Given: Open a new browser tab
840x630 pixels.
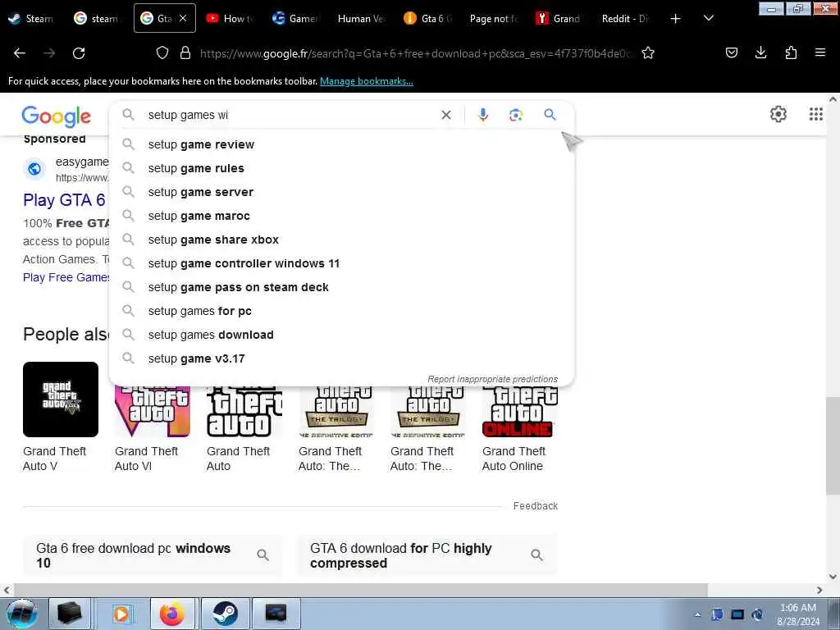Looking at the screenshot, I should pyautogui.click(x=676, y=19).
